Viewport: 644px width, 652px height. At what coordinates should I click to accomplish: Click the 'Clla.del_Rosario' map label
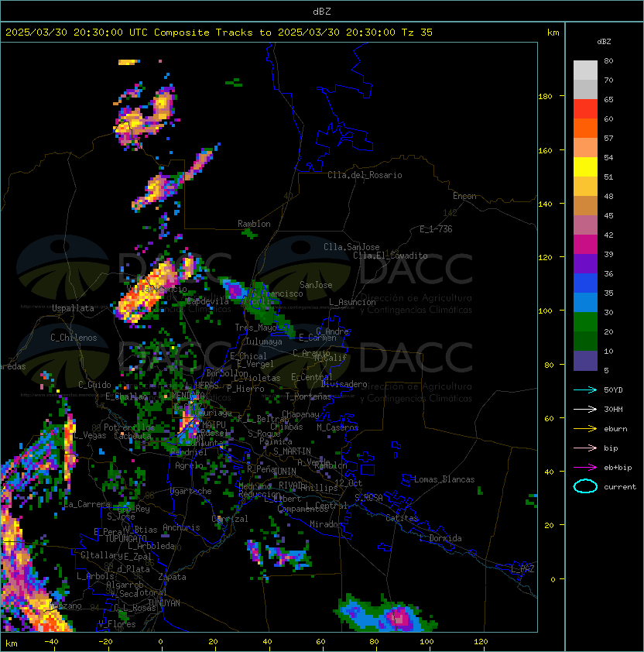click(365, 175)
